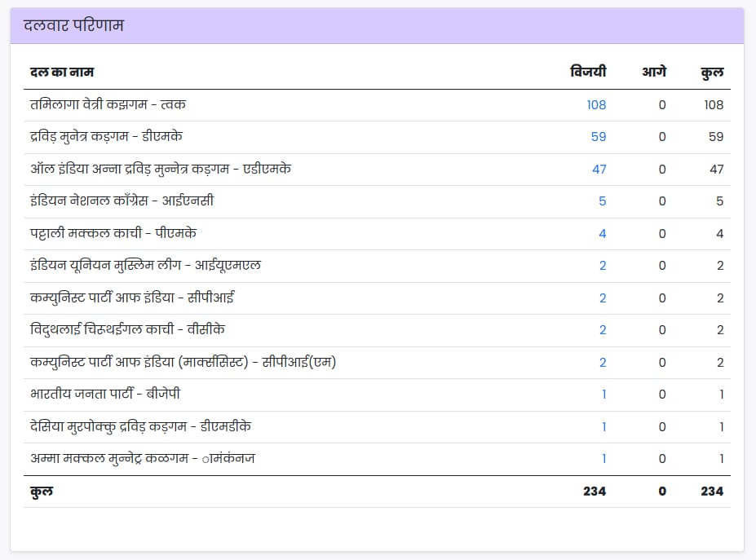756x560 pixels.
Task: Click grand total 234 in कुल column
Action: tap(712, 492)
